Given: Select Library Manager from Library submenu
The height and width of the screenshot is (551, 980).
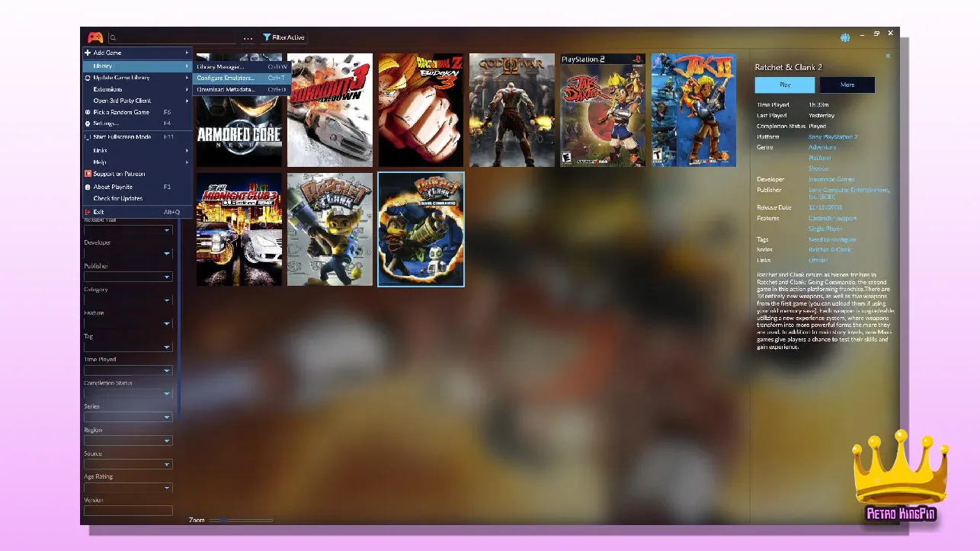Looking at the screenshot, I should coord(242,66).
